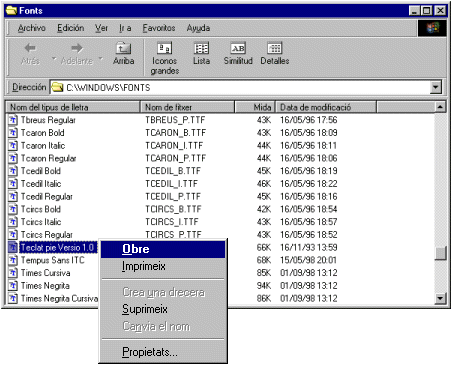Click the vertical scrollbar thumb
Image resolution: width=451 pixels, height=366 pixels.
[x=440, y=253]
